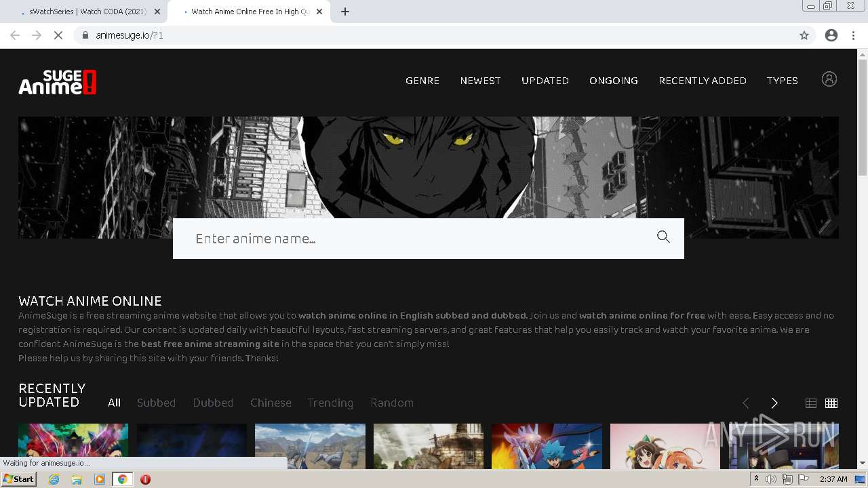Click Chrome taskbar button
This screenshot has width=868, height=488.
pyautogui.click(x=122, y=479)
